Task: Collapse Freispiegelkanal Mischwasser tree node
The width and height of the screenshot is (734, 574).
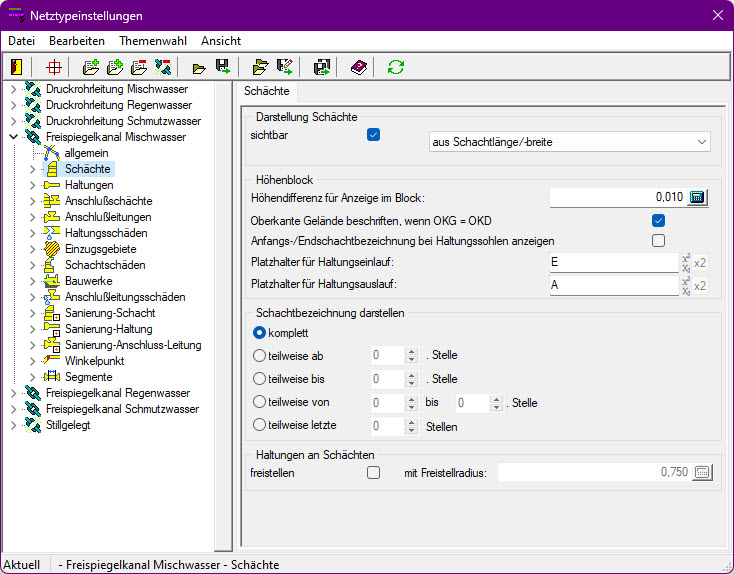Action: click(x=13, y=137)
